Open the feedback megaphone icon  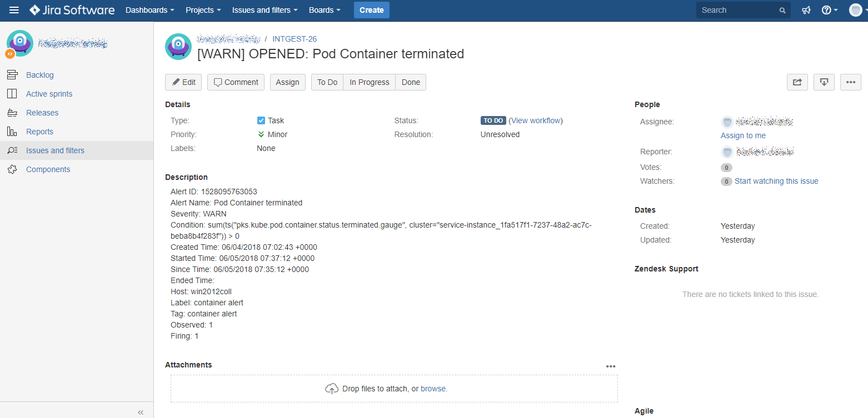(x=806, y=10)
